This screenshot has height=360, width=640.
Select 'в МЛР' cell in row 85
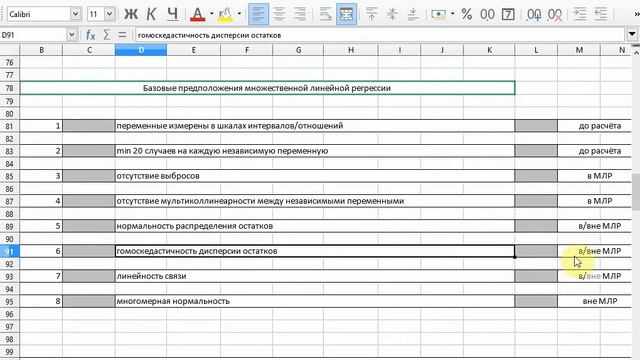(x=595, y=176)
